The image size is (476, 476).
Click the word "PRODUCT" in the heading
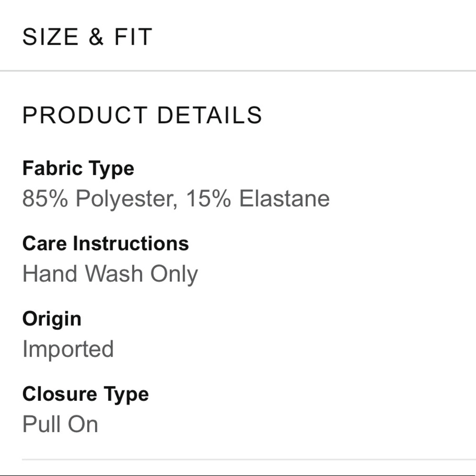tap(85, 115)
